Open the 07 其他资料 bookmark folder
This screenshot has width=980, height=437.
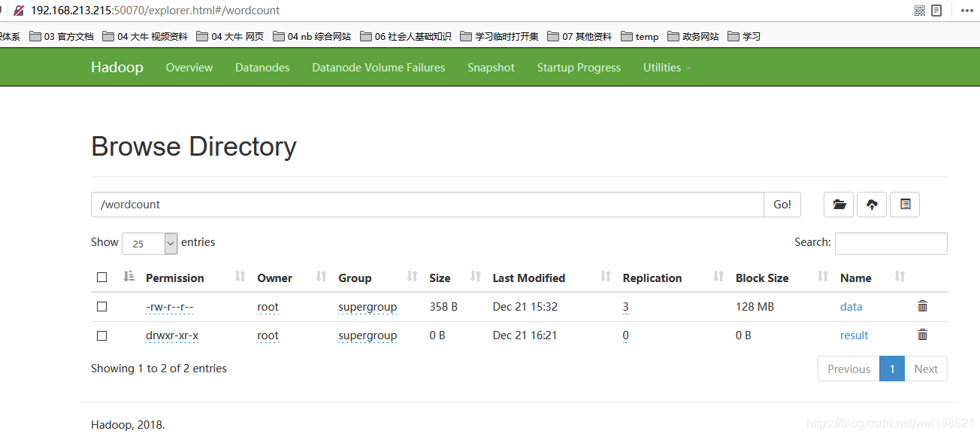pyautogui.click(x=579, y=36)
